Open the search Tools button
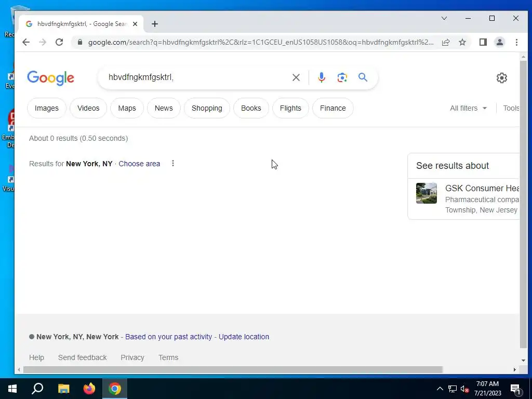This screenshot has width=532, height=399. [x=511, y=108]
